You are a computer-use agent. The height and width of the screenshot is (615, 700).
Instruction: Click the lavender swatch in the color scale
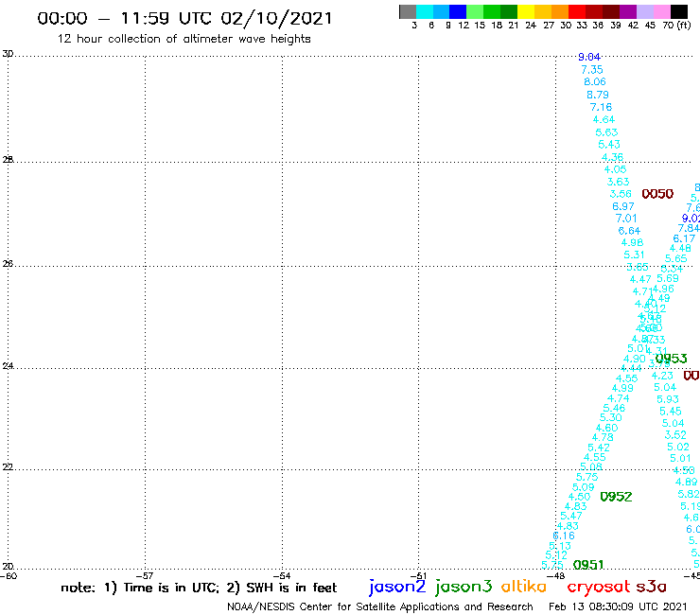tap(644, 11)
